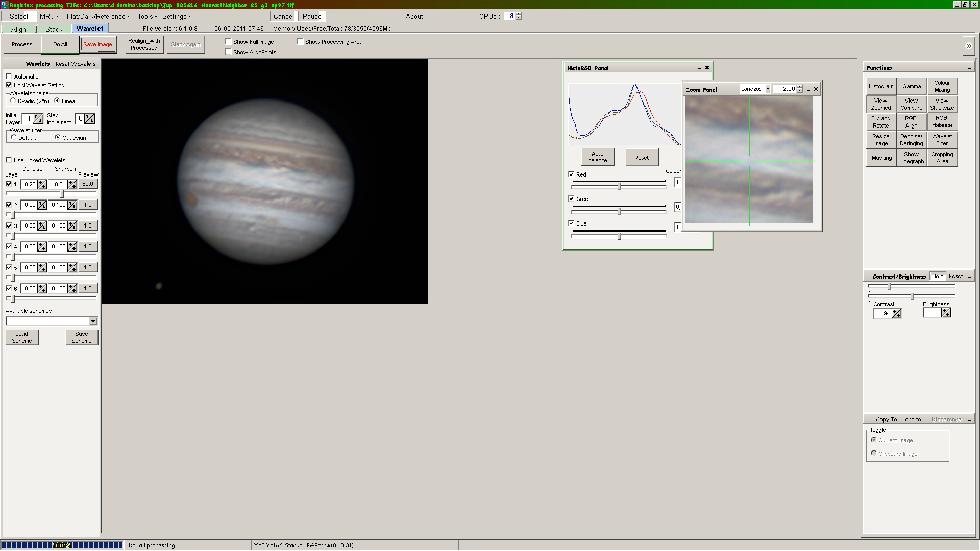
Task: Click the Contrast value spinner
Action: tap(896, 313)
